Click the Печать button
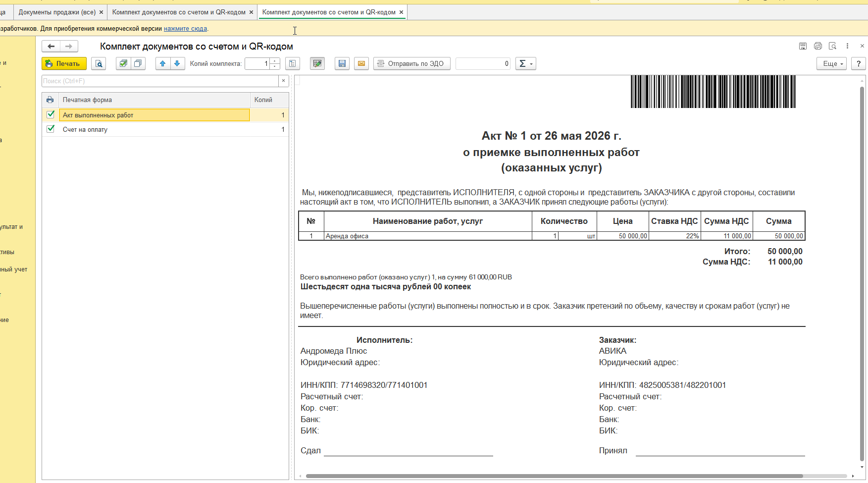This screenshot has width=868, height=483. 64,63
